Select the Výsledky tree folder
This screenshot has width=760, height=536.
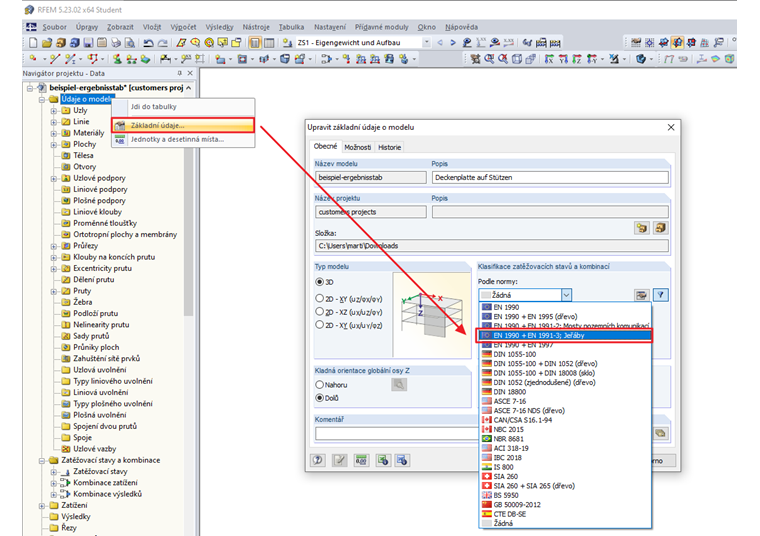[76, 517]
